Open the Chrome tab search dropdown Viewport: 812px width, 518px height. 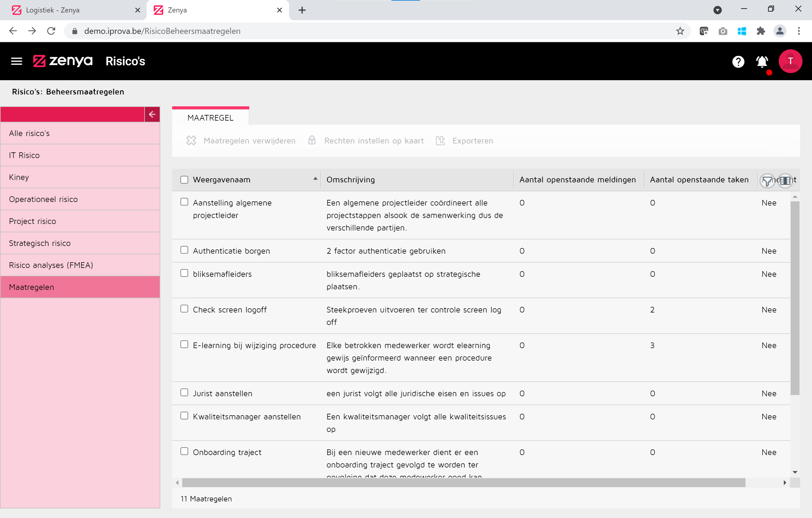[x=717, y=10]
